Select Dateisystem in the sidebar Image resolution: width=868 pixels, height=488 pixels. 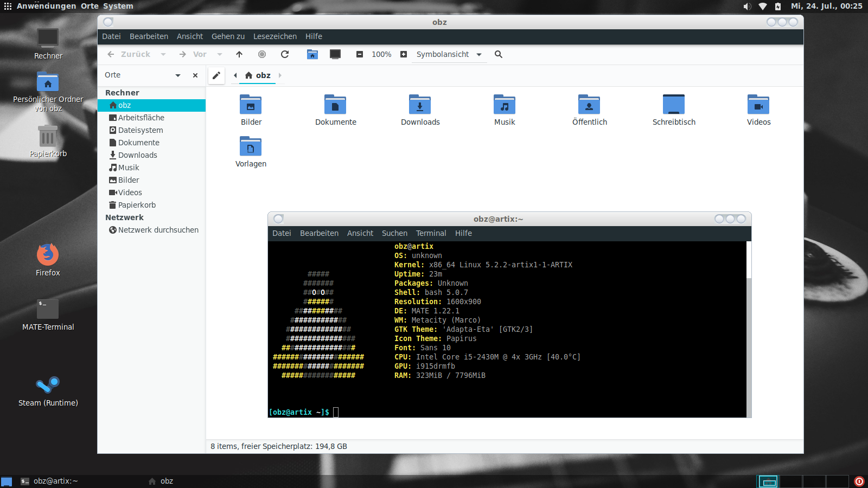point(151,130)
